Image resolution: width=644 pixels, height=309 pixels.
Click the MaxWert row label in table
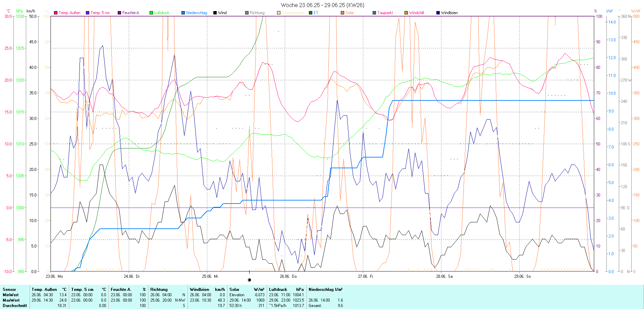11,300
